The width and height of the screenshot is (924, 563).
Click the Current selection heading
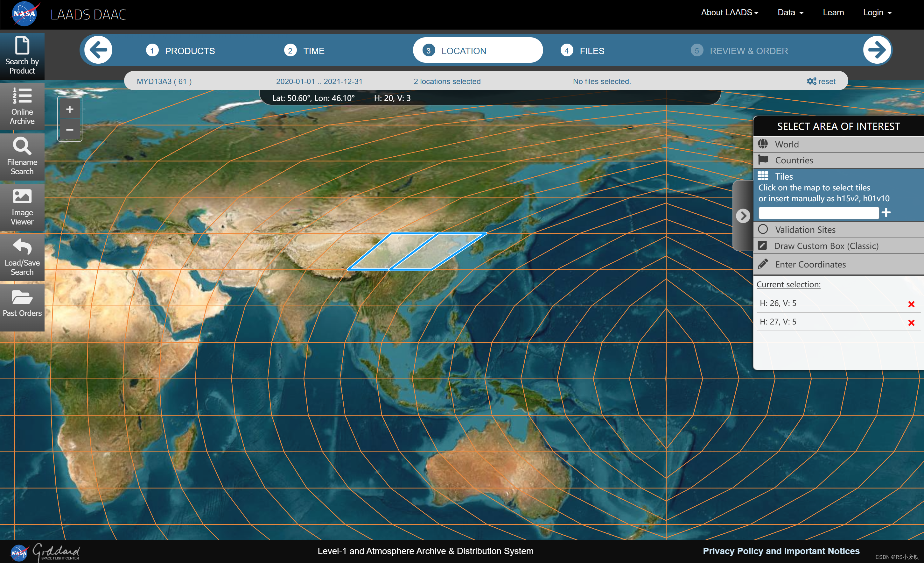click(x=788, y=284)
